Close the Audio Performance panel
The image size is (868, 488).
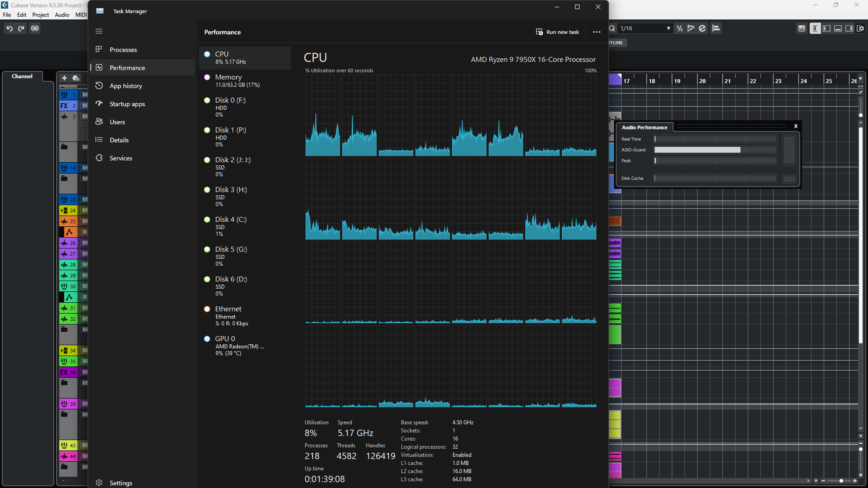(x=796, y=126)
